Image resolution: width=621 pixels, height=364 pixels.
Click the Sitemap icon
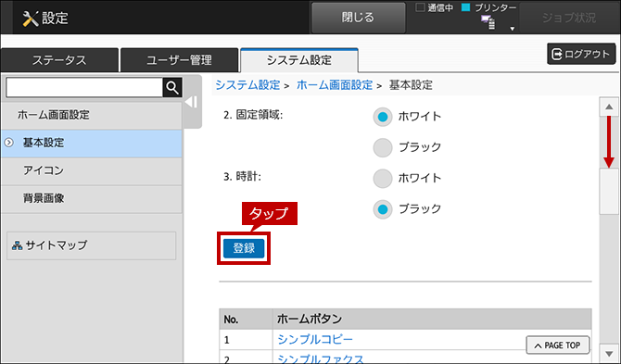click(17, 245)
